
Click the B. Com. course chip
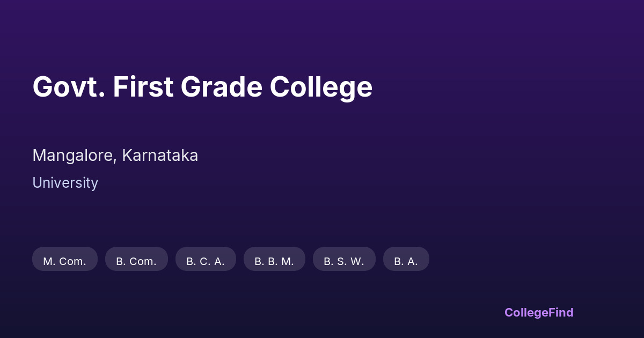click(136, 259)
